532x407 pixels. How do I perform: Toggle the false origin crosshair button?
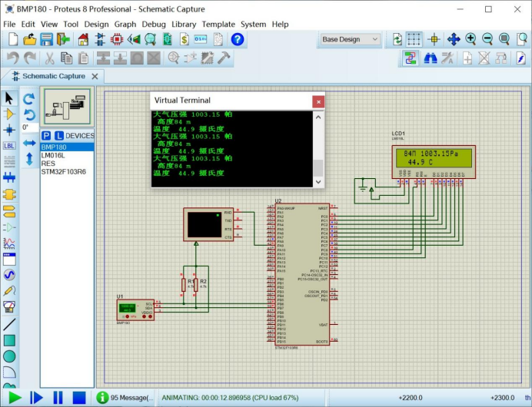tap(434, 39)
